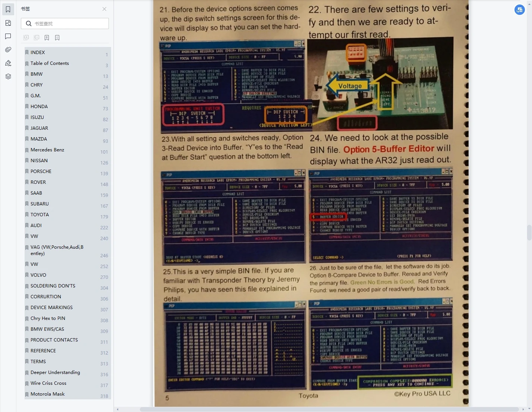Jump to the ROVER bookmark
532x412 pixels.
click(x=68, y=182)
